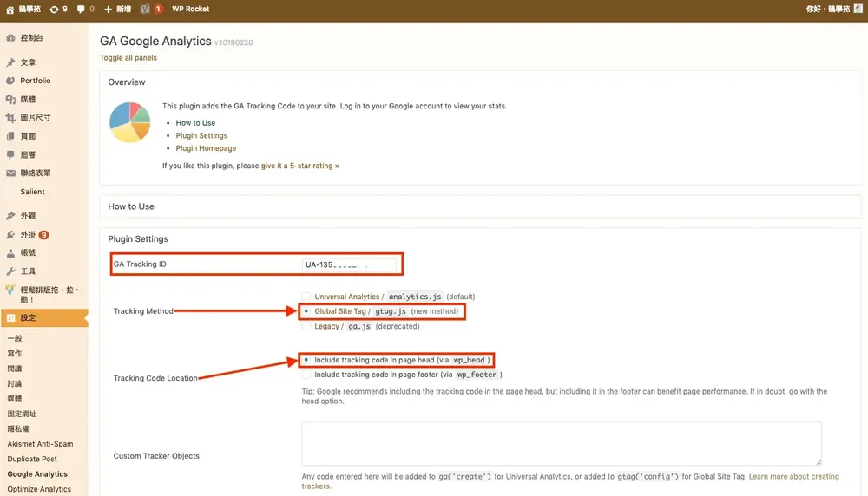Click the user avatar at top right
Image resolution: width=868 pixels, height=496 pixels.
[x=858, y=9]
